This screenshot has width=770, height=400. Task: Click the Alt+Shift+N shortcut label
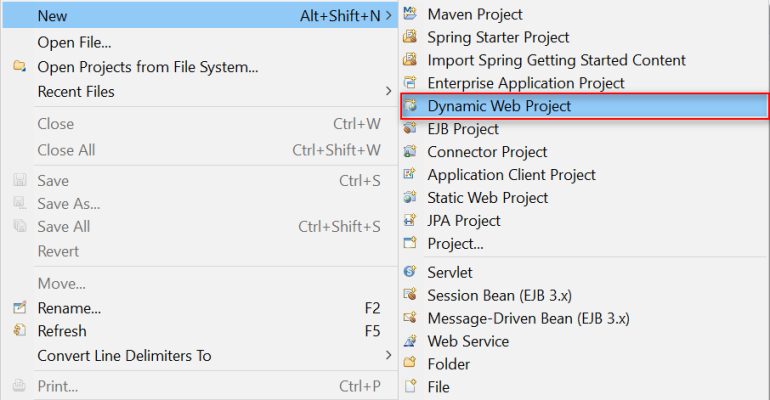[x=340, y=16]
